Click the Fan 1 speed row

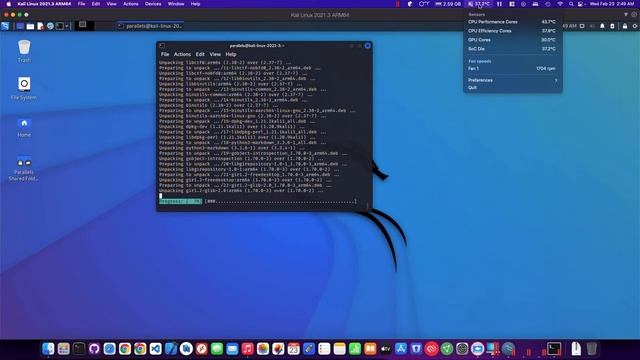[512, 69]
